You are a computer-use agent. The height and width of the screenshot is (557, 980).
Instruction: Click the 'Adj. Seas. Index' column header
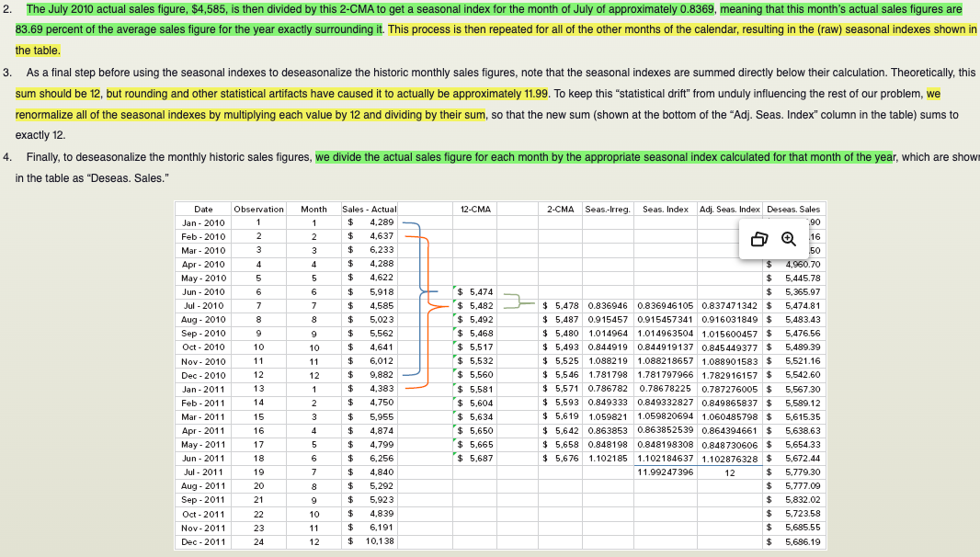[x=729, y=210]
